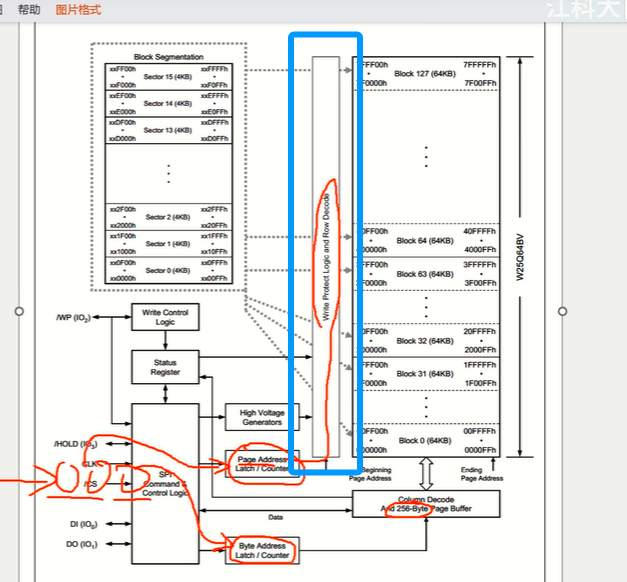Click the 20FFFFh address

click(x=480, y=332)
